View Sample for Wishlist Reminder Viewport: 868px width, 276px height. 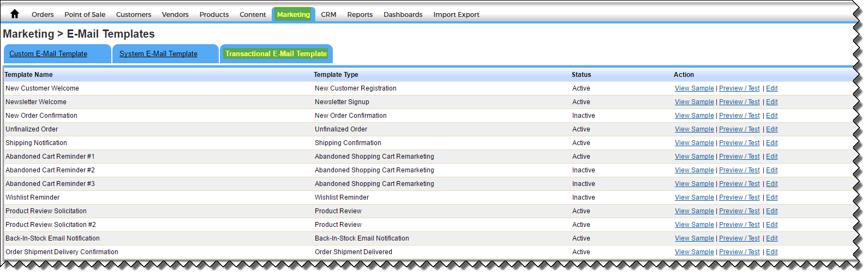694,197
